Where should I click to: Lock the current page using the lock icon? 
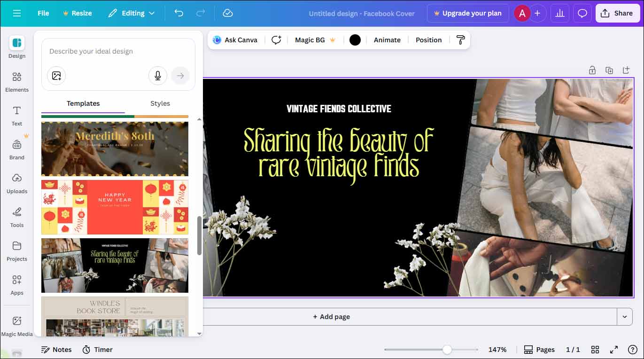coord(592,70)
